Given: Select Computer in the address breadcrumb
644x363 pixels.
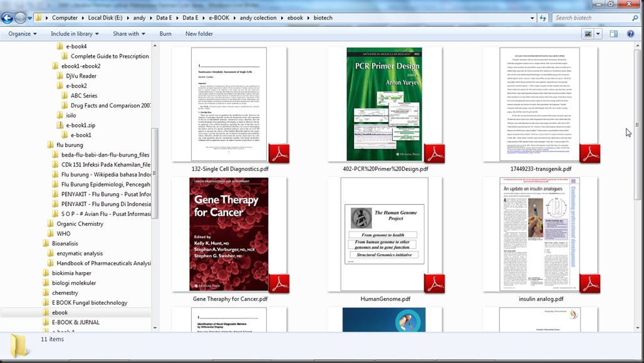Looking at the screenshot, I should (x=65, y=18).
